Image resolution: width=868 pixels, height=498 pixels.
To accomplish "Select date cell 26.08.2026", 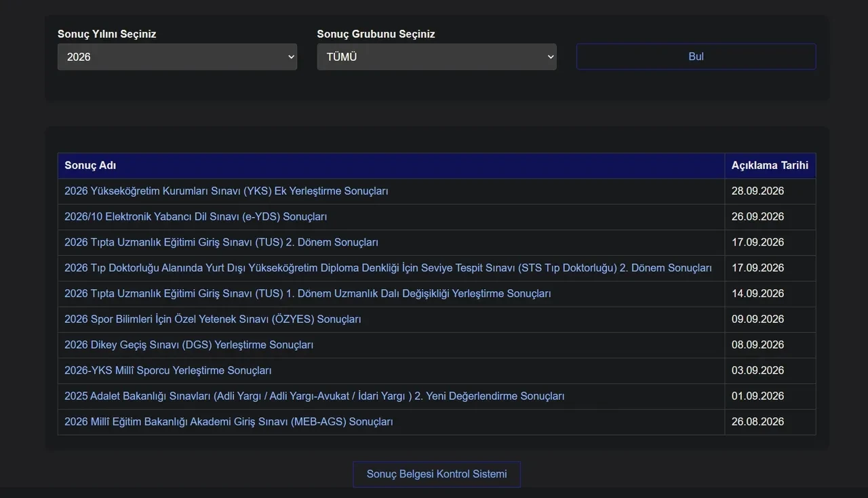I will [x=770, y=422].
